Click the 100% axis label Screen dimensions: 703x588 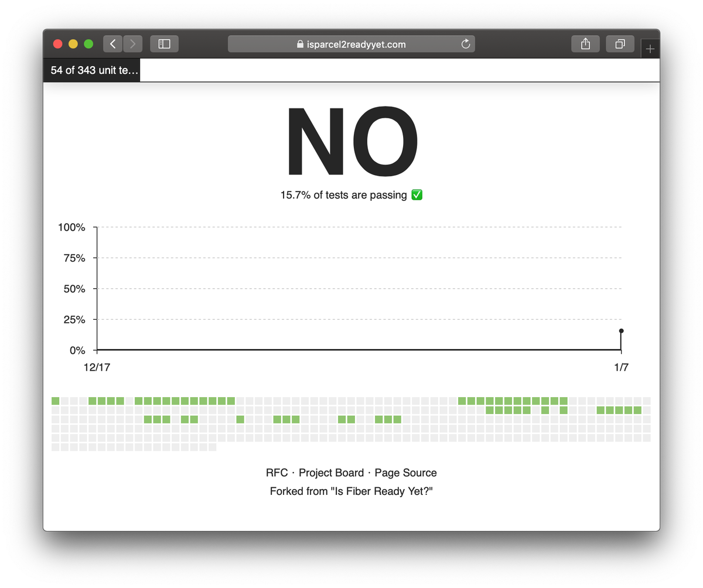[x=72, y=227]
